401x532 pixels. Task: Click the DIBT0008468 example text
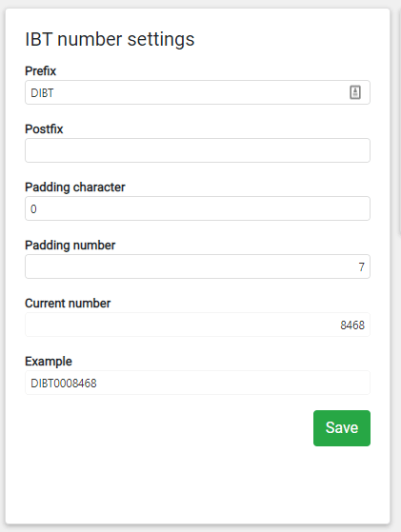click(64, 383)
